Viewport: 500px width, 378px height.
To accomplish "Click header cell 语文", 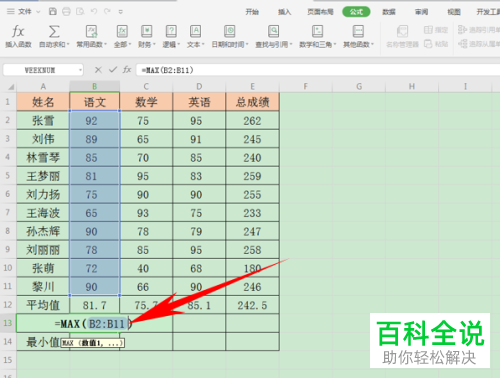I will (95, 102).
